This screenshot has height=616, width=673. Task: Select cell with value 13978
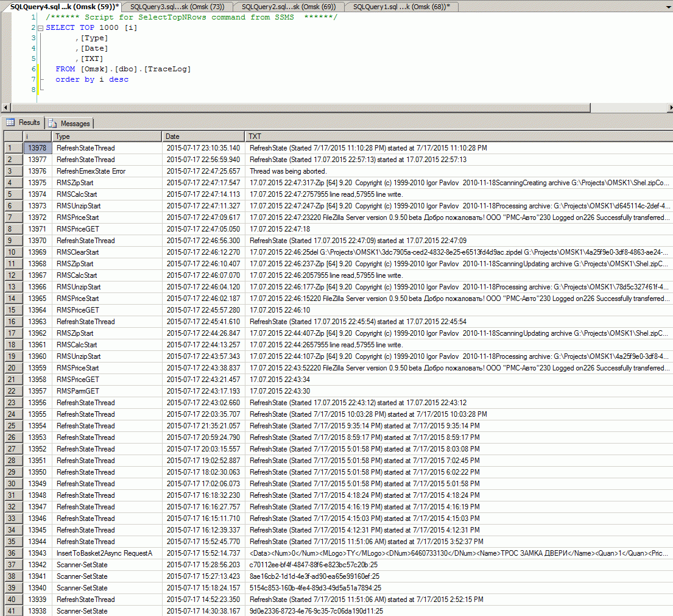coord(37,148)
